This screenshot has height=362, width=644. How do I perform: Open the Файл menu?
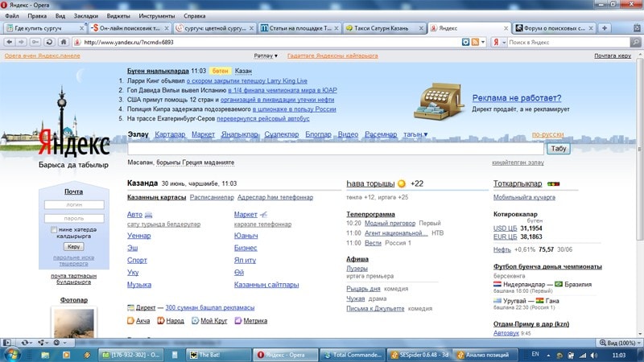pyautogui.click(x=12, y=16)
